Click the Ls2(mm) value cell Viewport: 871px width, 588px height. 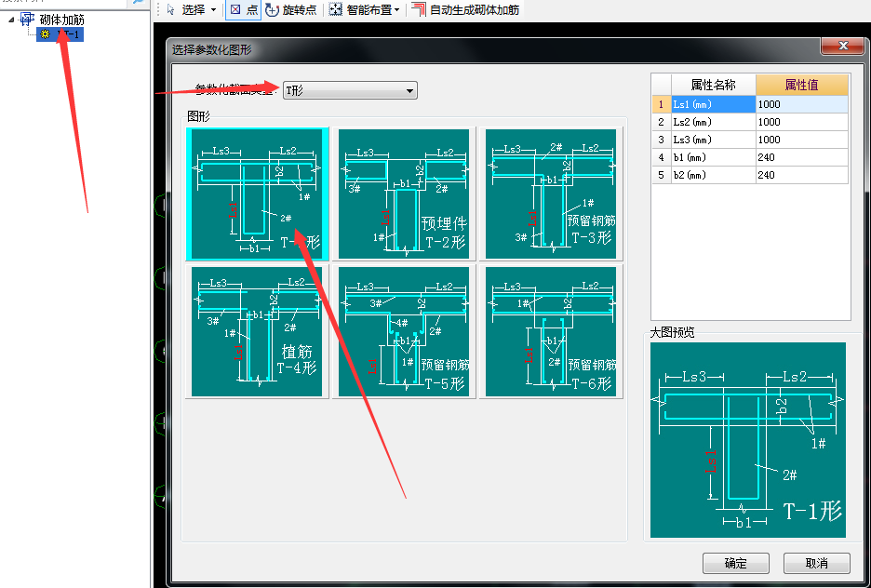point(801,122)
